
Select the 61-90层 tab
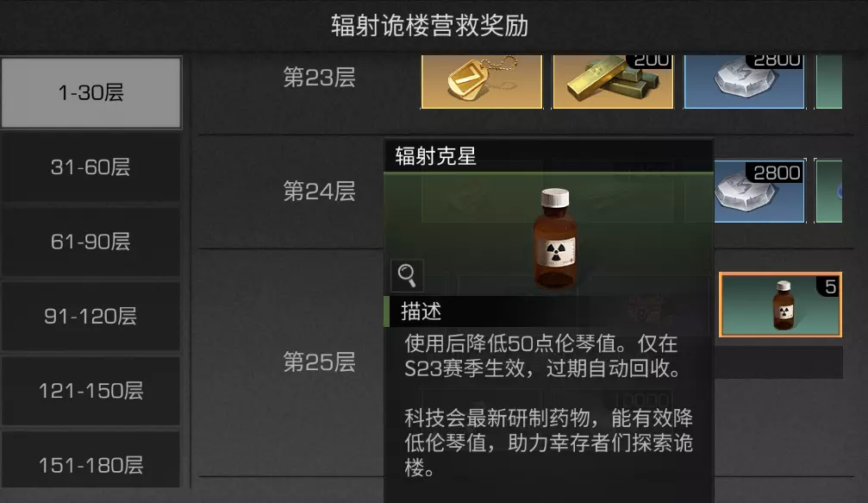91,242
